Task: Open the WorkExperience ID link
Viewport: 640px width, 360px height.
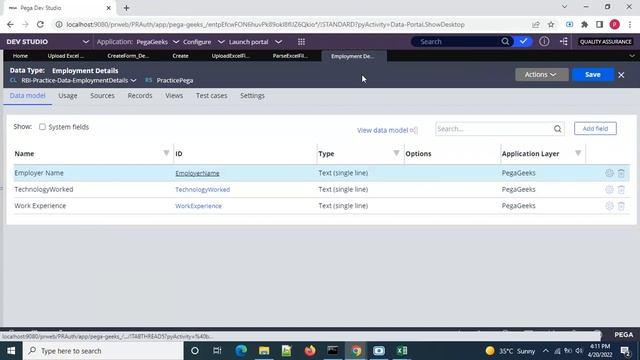Action: pos(198,206)
